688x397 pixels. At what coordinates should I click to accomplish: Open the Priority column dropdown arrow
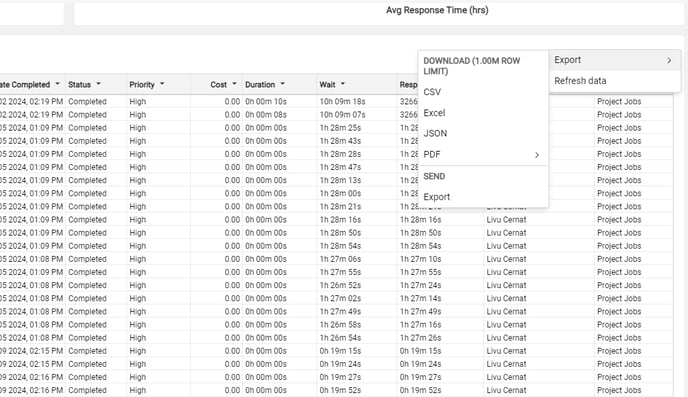point(162,84)
